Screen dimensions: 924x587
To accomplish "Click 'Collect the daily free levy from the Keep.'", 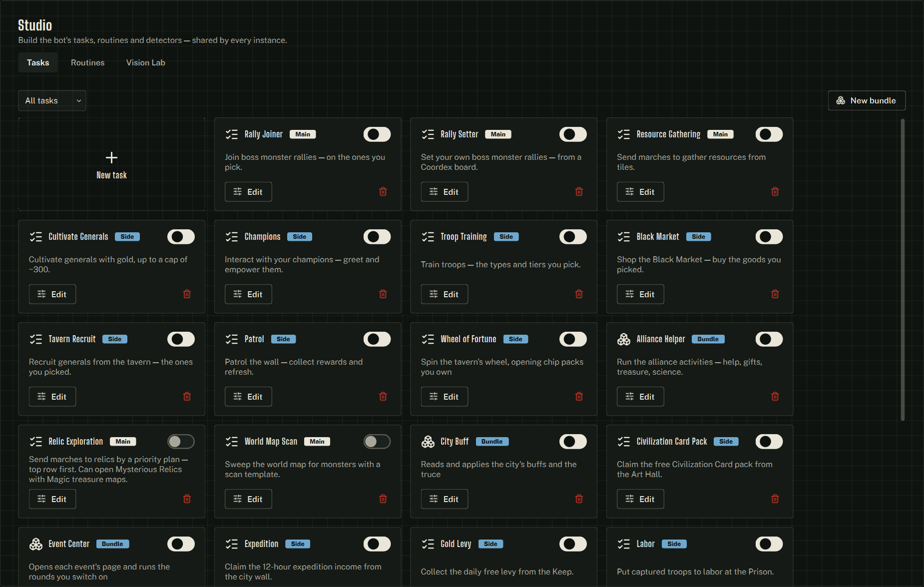I will click(497, 572).
